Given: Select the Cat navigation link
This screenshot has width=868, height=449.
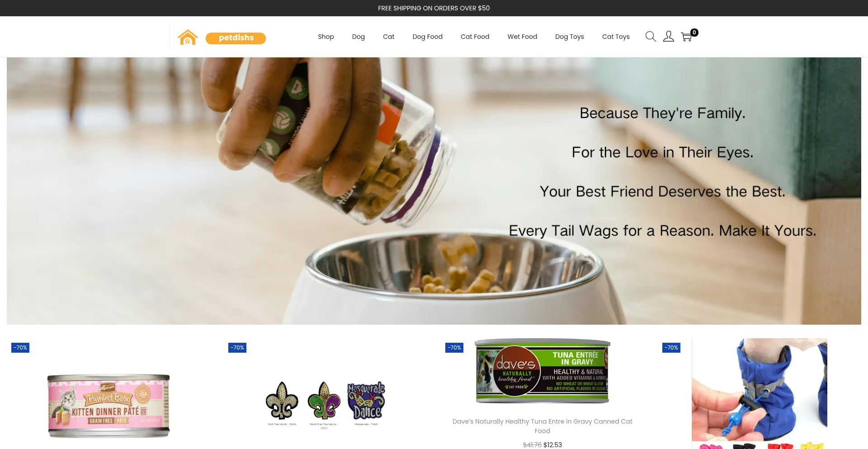Looking at the screenshot, I should tap(389, 37).
